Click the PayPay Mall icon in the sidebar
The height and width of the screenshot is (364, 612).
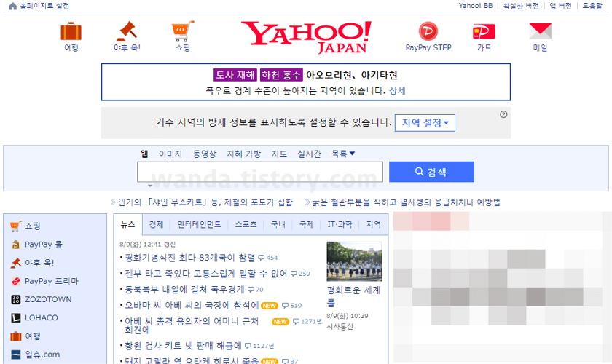coord(15,244)
